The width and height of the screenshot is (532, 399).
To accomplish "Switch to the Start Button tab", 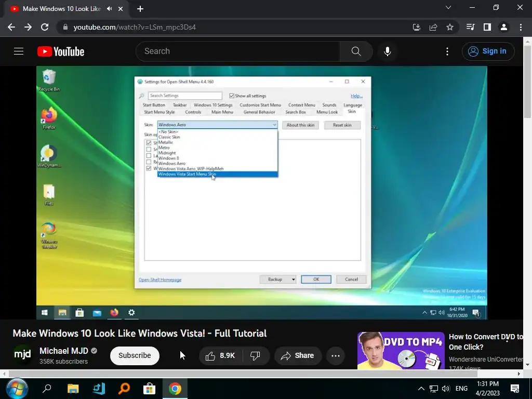I will 154,105.
